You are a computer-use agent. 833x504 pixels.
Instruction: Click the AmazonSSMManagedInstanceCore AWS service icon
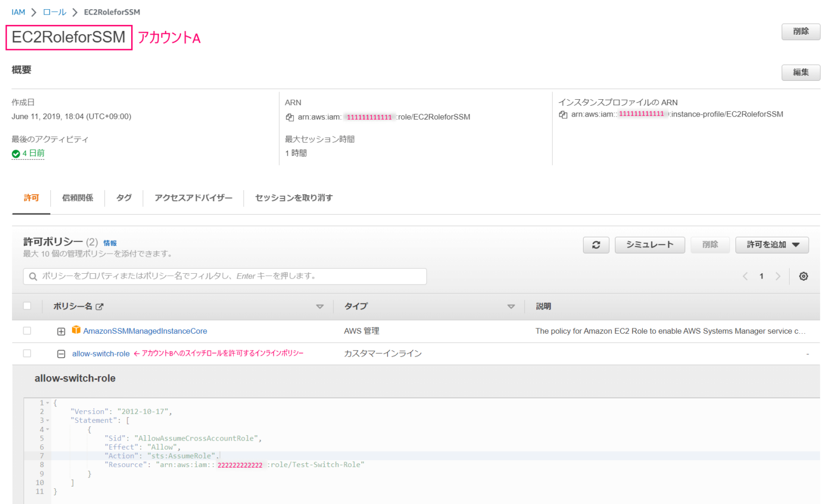click(76, 331)
